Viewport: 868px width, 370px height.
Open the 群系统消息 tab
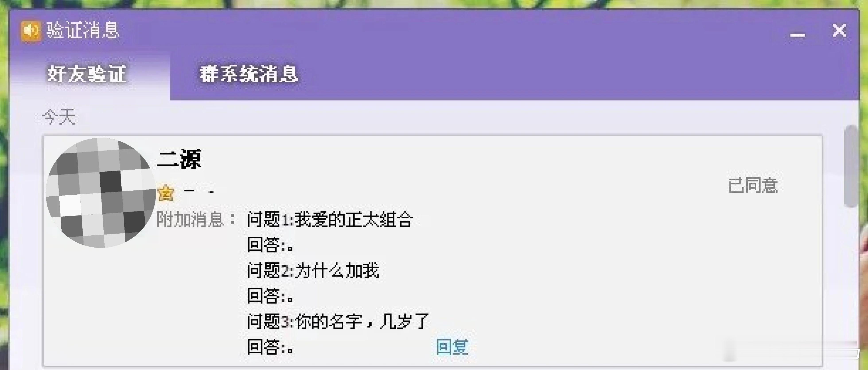249,74
